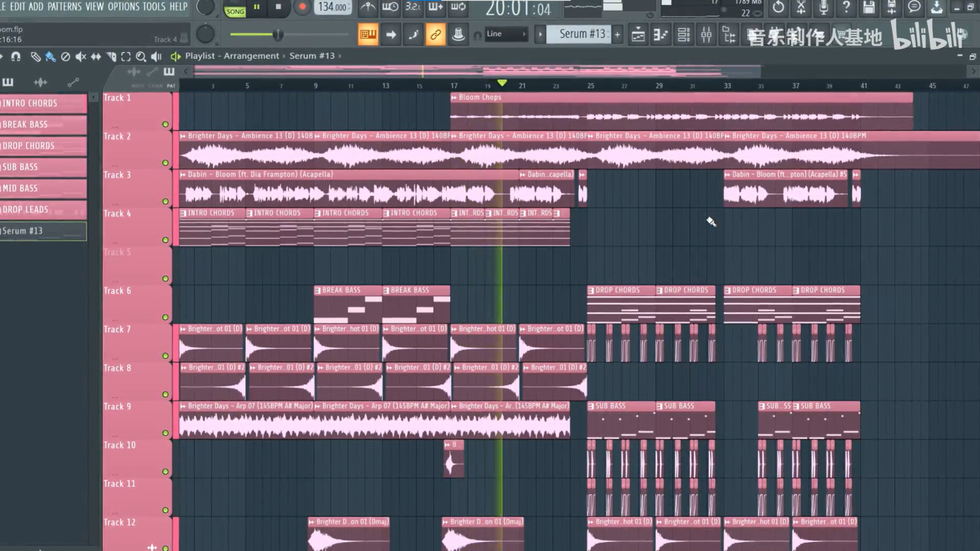Show the playlist view icon
980x551 pixels.
[638, 35]
